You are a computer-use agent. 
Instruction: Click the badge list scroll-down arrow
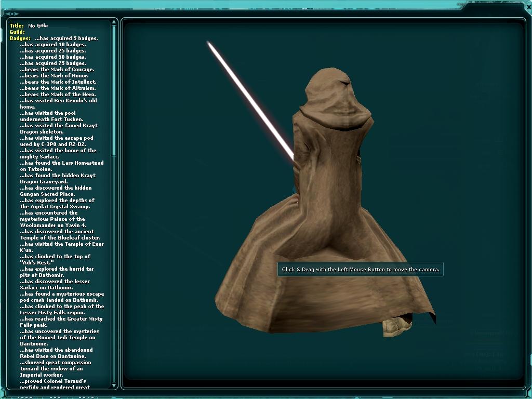click(114, 385)
